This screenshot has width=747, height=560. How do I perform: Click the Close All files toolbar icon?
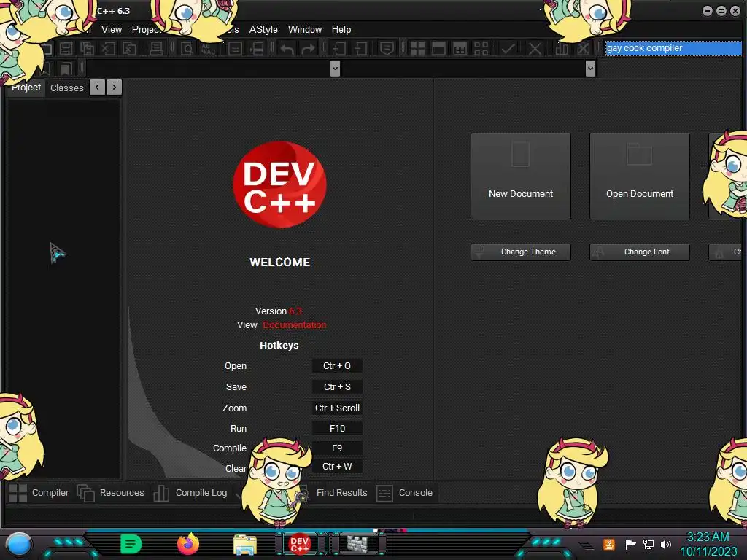pyautogui.click(x=130, y=48)
